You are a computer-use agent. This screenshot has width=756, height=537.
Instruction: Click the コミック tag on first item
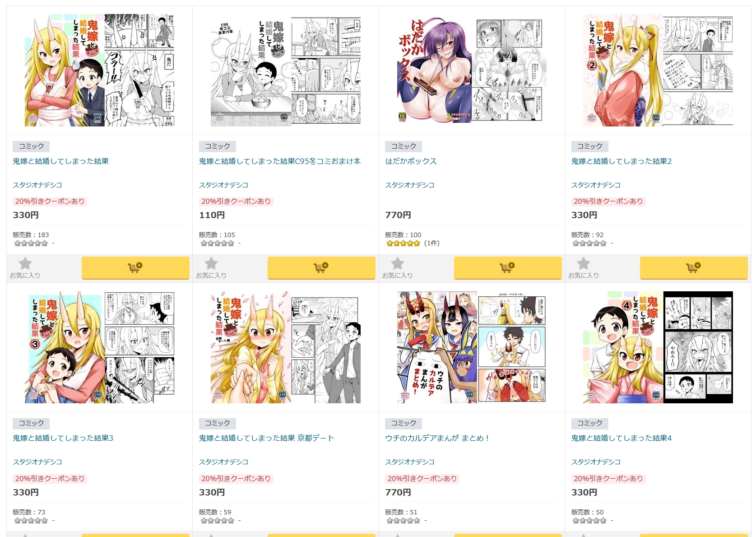[31, 146]
